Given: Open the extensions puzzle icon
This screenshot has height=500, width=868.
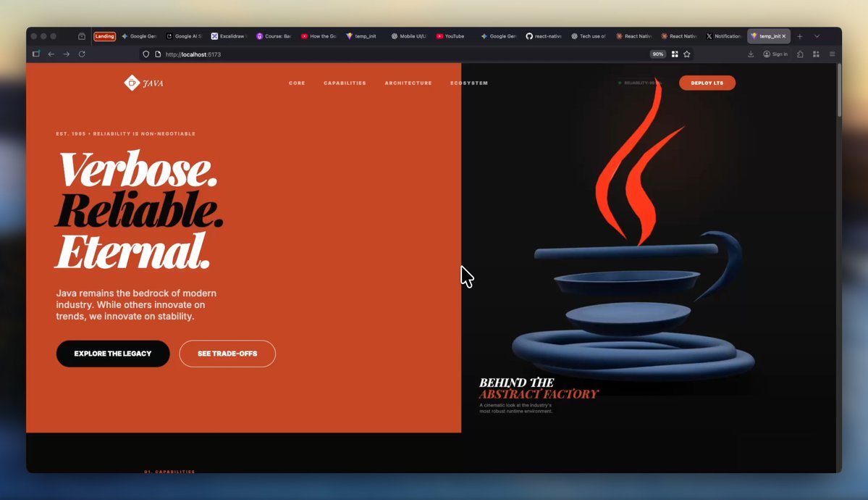Looking at the screenshot, I should pyautogui.click(x=801, y=54).
